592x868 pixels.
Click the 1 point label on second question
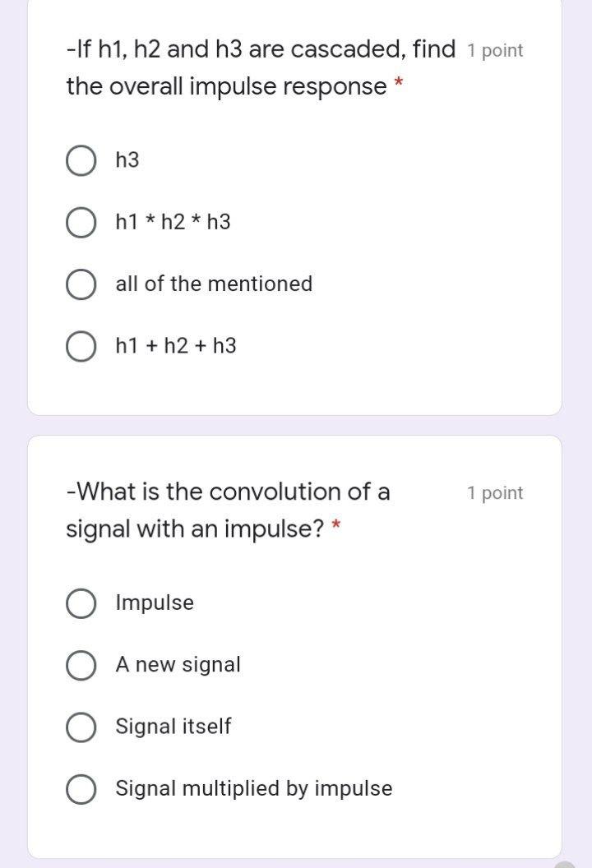(x=494, y=492)
